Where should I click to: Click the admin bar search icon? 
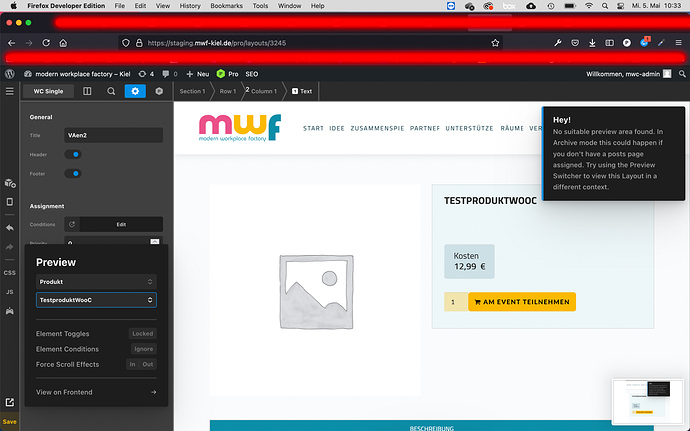(x=682, y=74)
